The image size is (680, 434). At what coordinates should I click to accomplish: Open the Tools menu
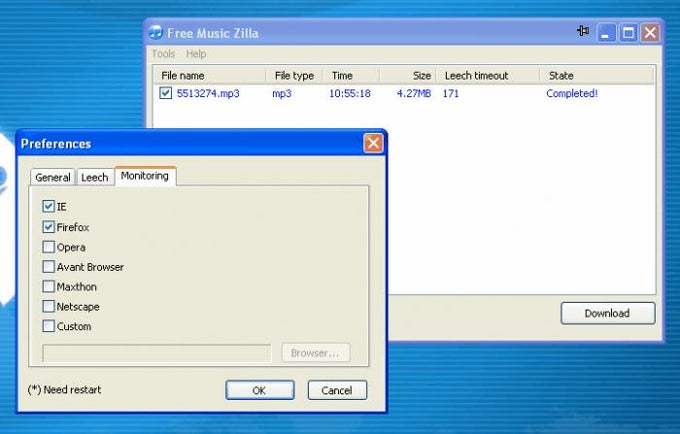coord(163,54)
